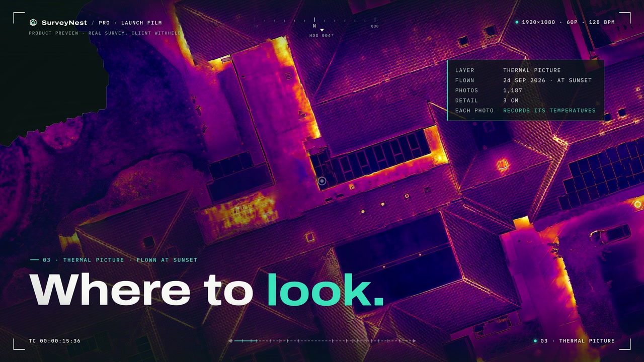The width and height of the screenshot is (644, 362).
Task: Click the green word look. in the headline
Action: click(325, 290)
